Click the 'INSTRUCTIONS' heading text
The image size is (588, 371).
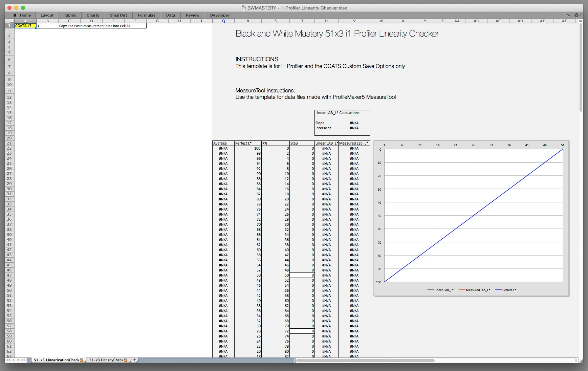(257, 59)
